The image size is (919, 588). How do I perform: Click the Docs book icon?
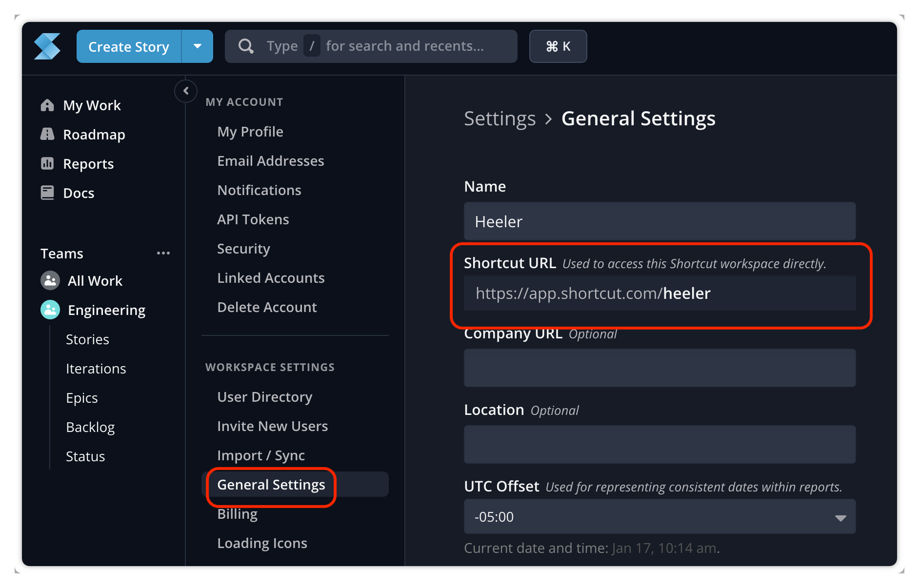[47, 193]
